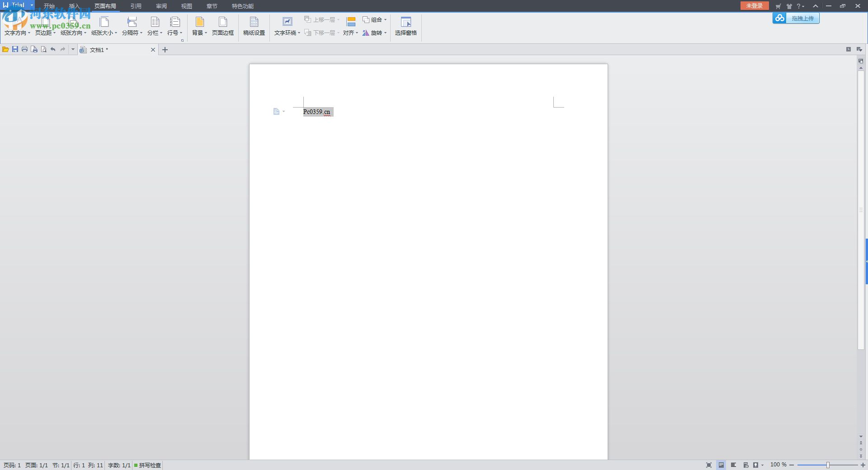
Task: Click the 下移一层 send backward button
Action: pyautogui.click(x=321, y=33)
